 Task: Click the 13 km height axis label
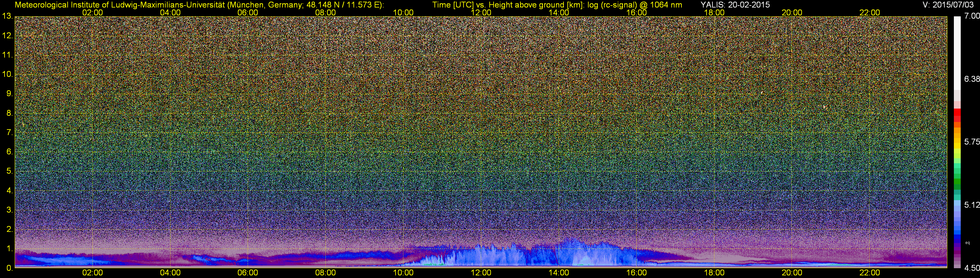pos(7,16)
